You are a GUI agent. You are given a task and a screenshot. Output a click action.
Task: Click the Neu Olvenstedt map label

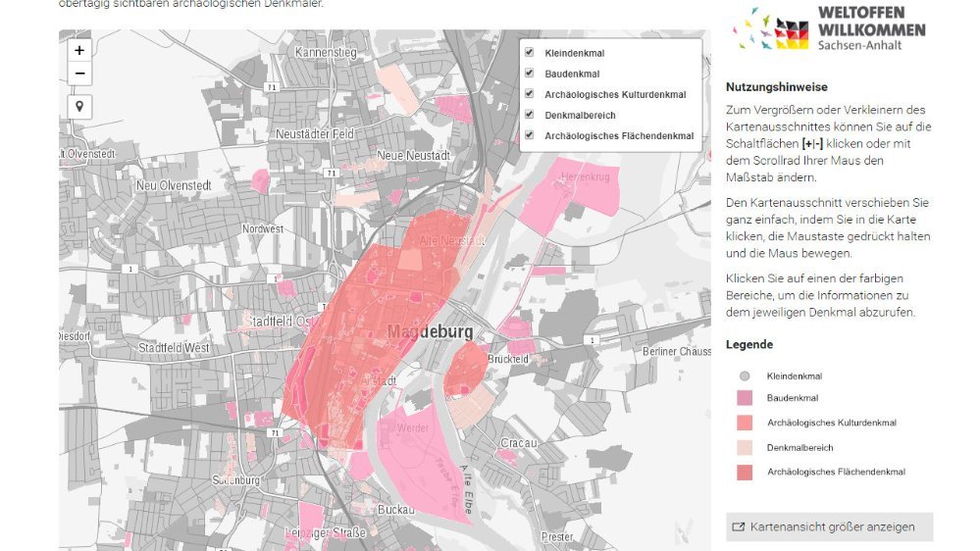(174, 185)
